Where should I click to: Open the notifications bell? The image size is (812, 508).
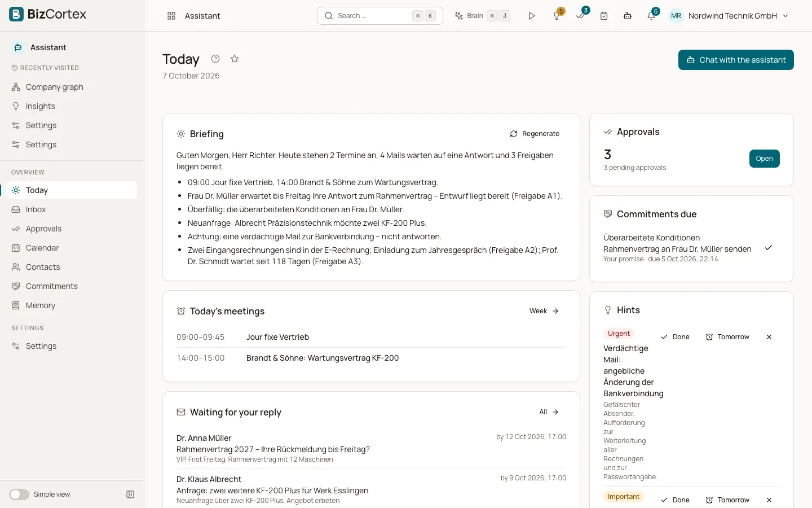tap(651, 16)
